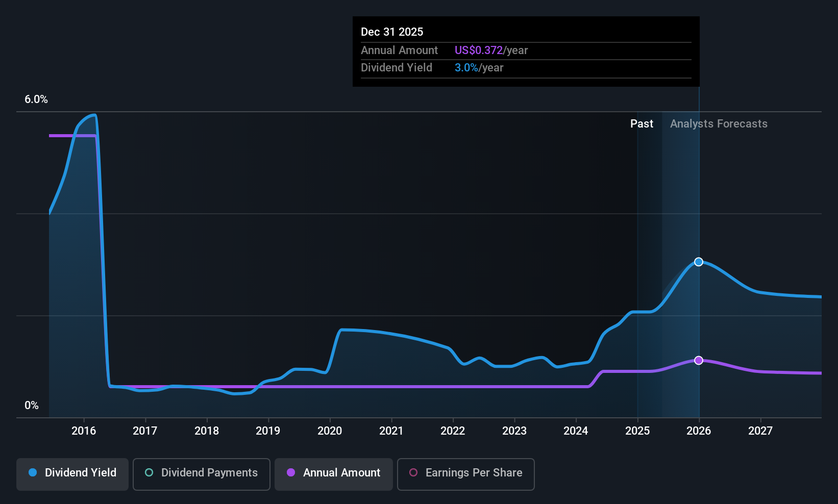Toggle the Dividend Yield legend series
This screenshot has width=838, height=504.
click(x=72, y=474)
